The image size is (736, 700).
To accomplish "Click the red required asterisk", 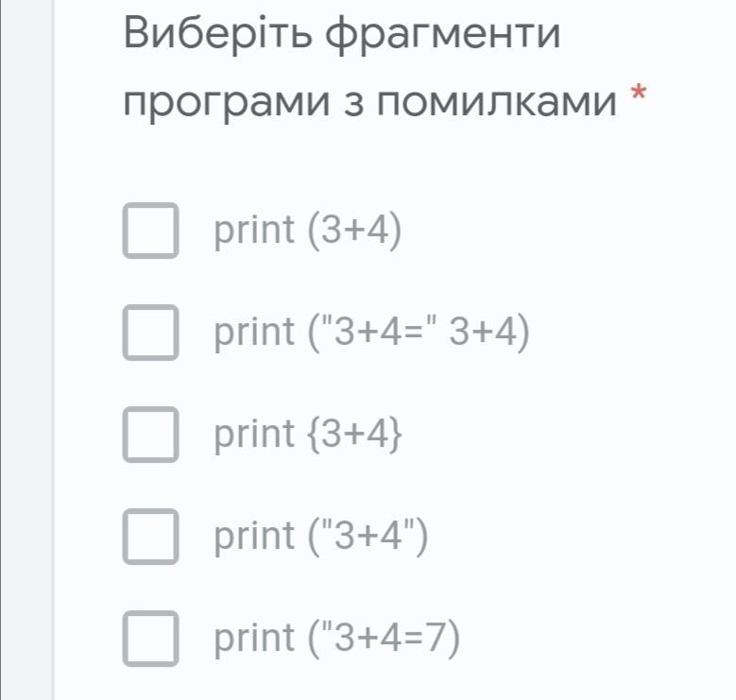I will tap(639, 94).
